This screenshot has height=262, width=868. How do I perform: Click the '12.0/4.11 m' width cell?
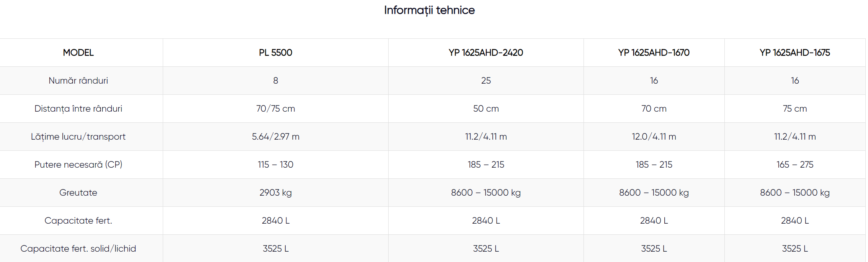click(654, 137)
